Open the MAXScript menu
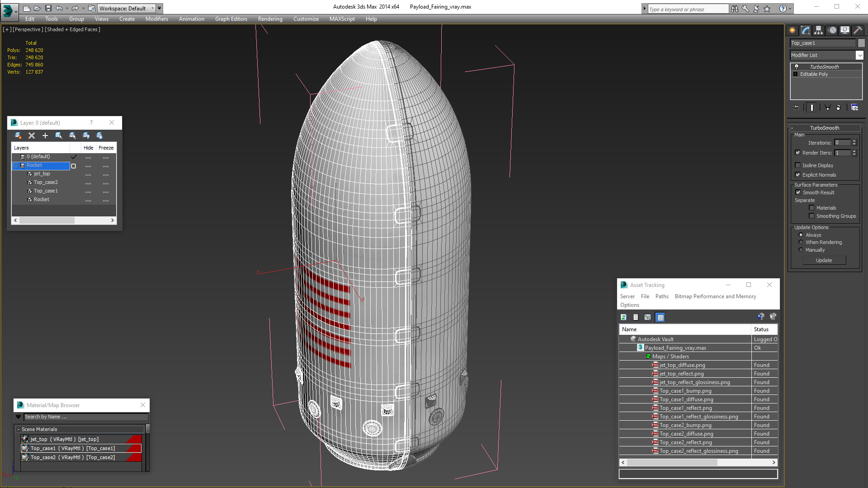Image resolution: width=868 pixels, height=488 pixels. tap(342, 19)
